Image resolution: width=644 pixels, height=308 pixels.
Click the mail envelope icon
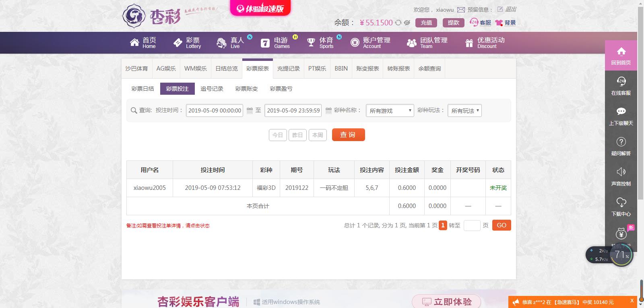click(461, 10)
